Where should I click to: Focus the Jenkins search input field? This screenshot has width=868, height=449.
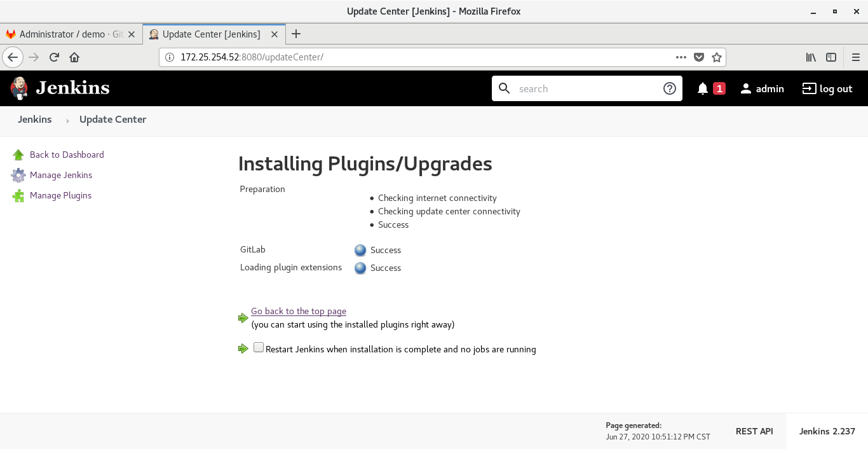point(587,88)
